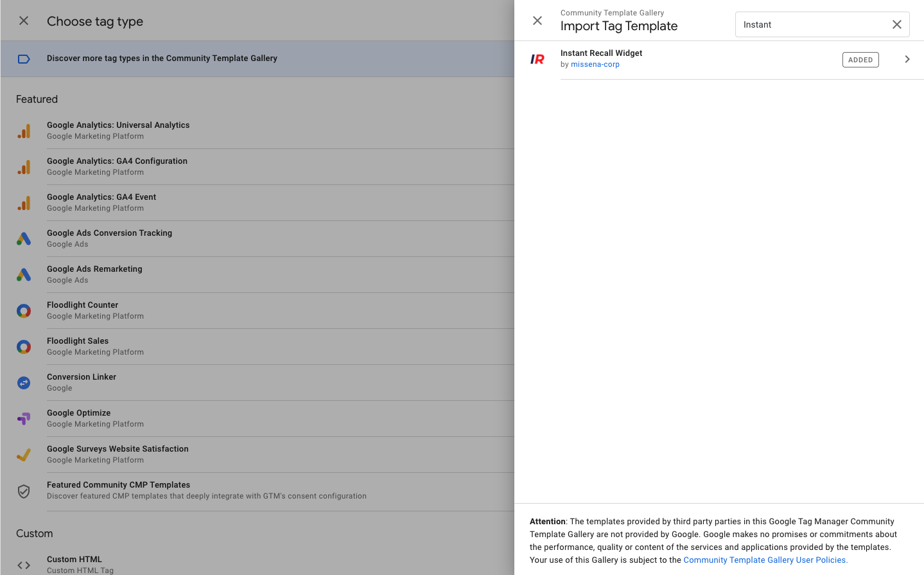The height and width of the screenshot is (575, 924).
Task: Choose Google Analytics: Universal Analytics tag
Action: click(257, 131)
